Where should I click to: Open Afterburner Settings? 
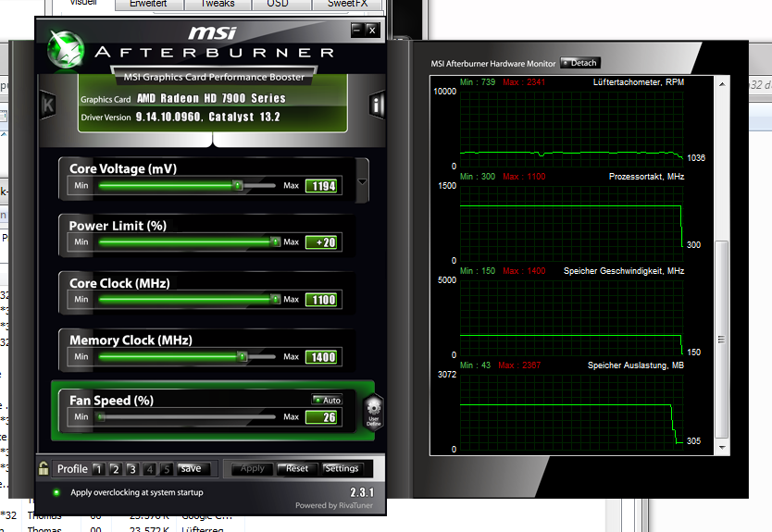click(342, 468)
